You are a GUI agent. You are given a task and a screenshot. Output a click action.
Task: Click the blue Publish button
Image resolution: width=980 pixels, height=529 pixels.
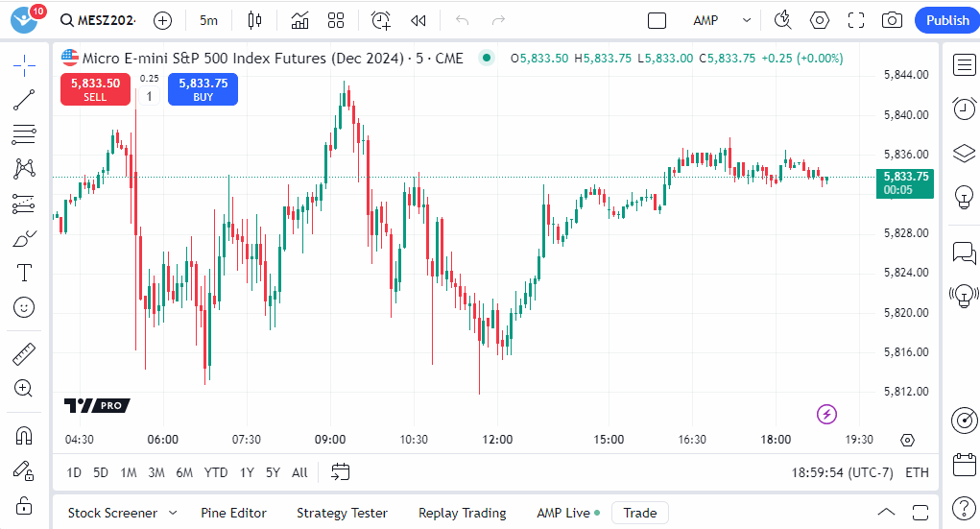pyautogui.click(x=946, y=20)
